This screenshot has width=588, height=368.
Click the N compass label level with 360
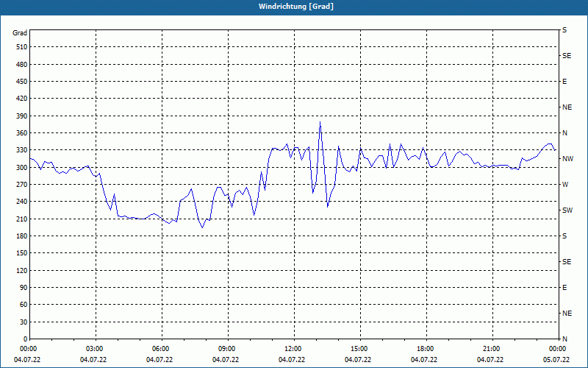[x=564, y=133]
